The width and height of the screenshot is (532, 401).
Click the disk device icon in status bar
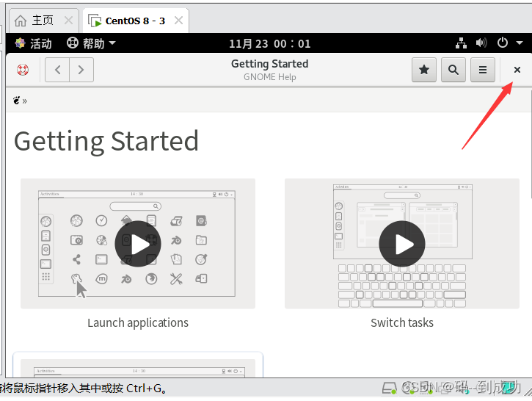(x=389, y=388)
